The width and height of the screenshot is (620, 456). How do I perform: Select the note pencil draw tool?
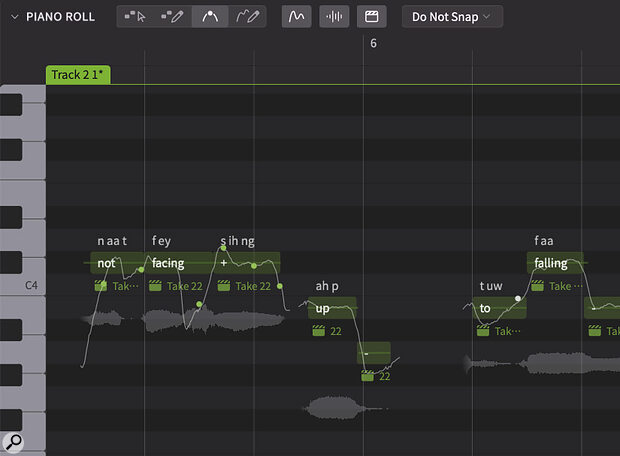pyautogui.click(x=173, y=17)
